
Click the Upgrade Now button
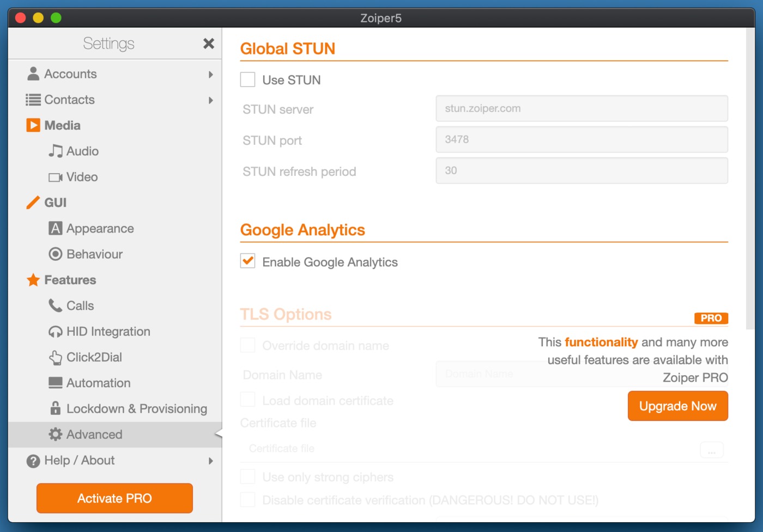click(677, 406)
